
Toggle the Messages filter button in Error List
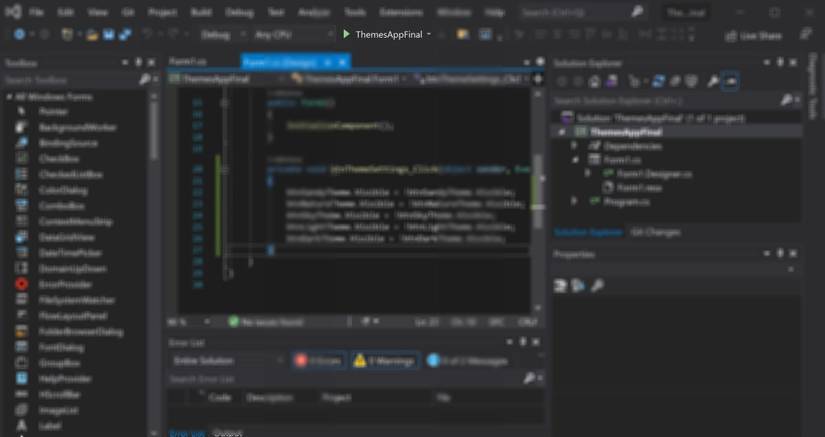[467, 361]
